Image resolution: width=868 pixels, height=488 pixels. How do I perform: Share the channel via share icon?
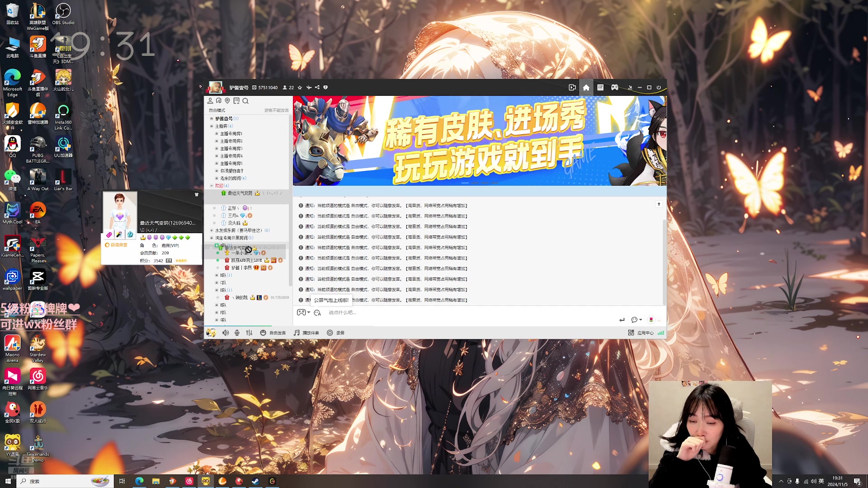[317, 88]
